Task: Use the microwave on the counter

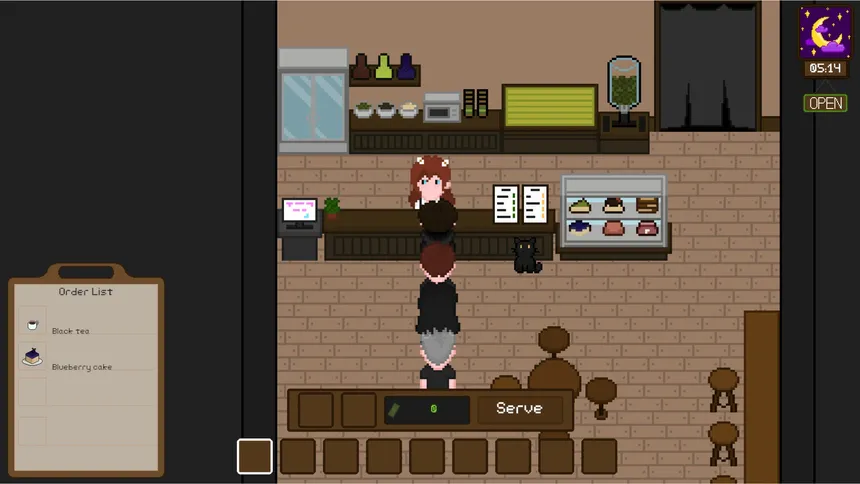Action: click(442, 108)
